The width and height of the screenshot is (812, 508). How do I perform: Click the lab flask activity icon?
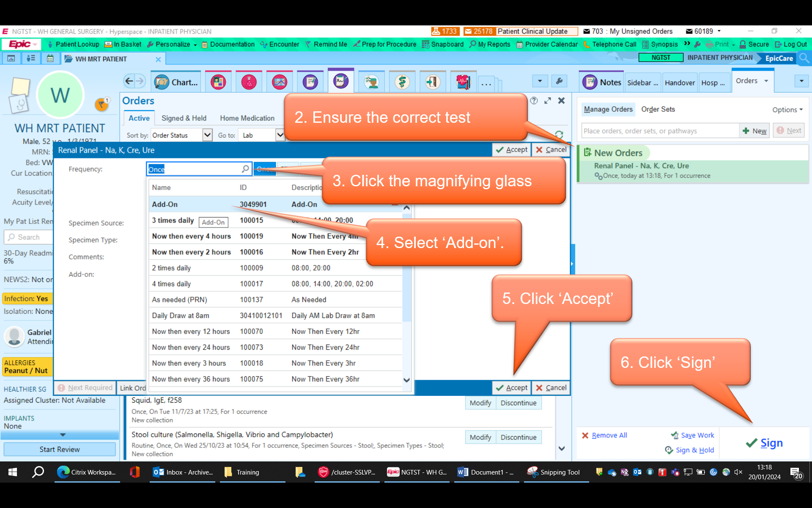point(249,82)
